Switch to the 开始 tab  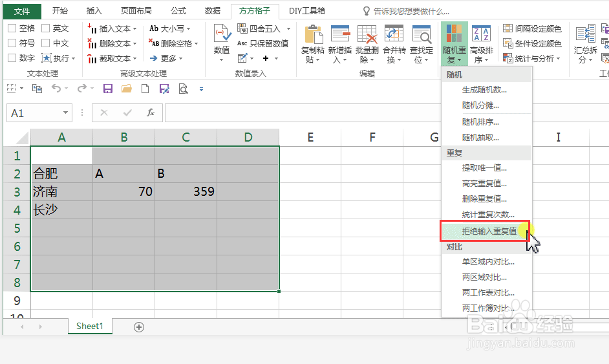click(60, 11)
